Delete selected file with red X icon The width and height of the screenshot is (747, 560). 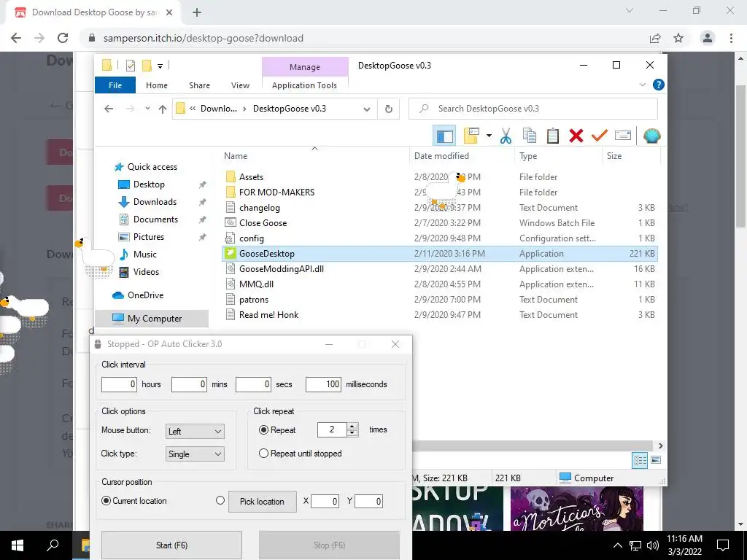click(x=576, y=136)
